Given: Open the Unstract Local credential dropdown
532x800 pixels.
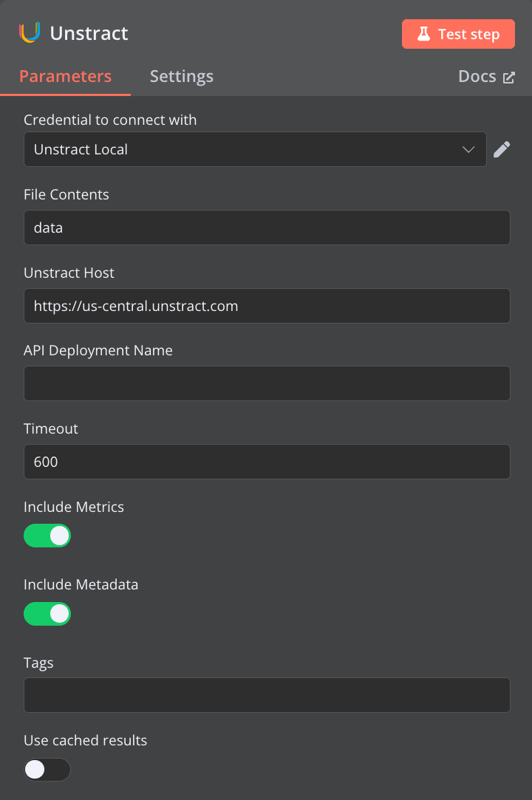Looking at the screenshot, I should click(255, 149).
